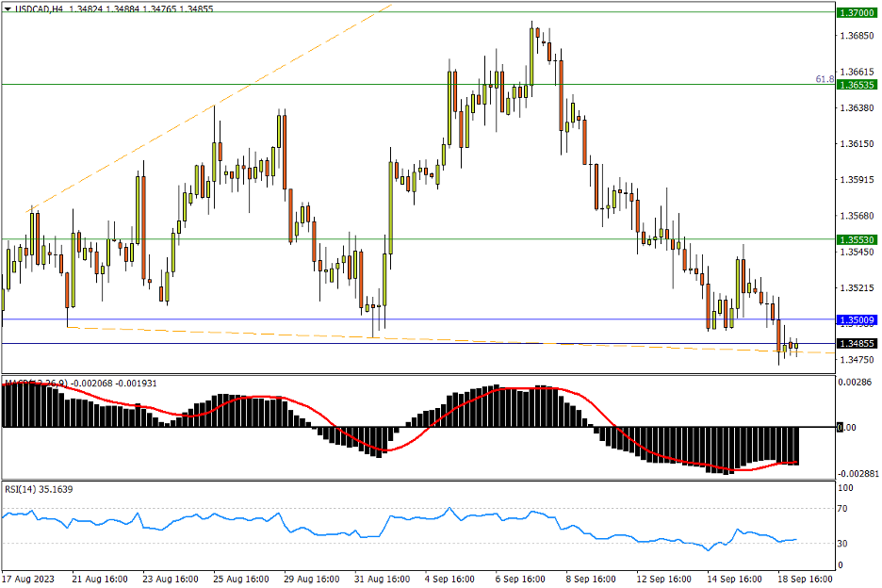
Task: Click the MACD scale value 0.00286
Action: (855, 382)
